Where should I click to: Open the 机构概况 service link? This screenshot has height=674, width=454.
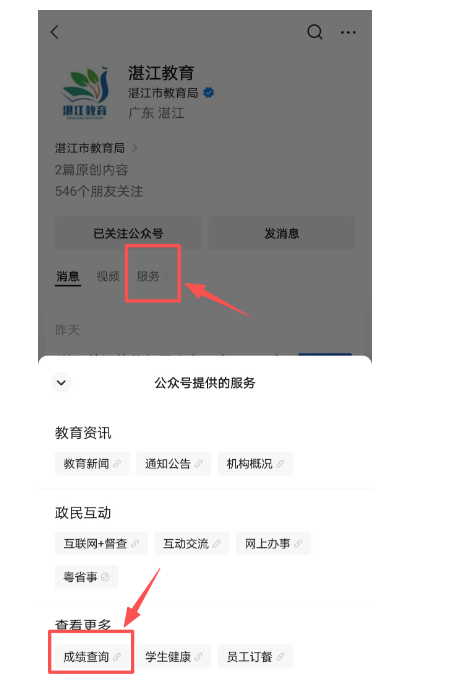pyautogui.click(x=255, y=463)
